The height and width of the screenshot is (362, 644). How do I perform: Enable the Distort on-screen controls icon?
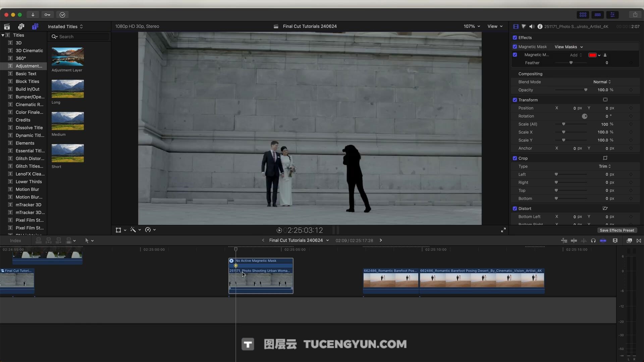(x=605, y=208)
